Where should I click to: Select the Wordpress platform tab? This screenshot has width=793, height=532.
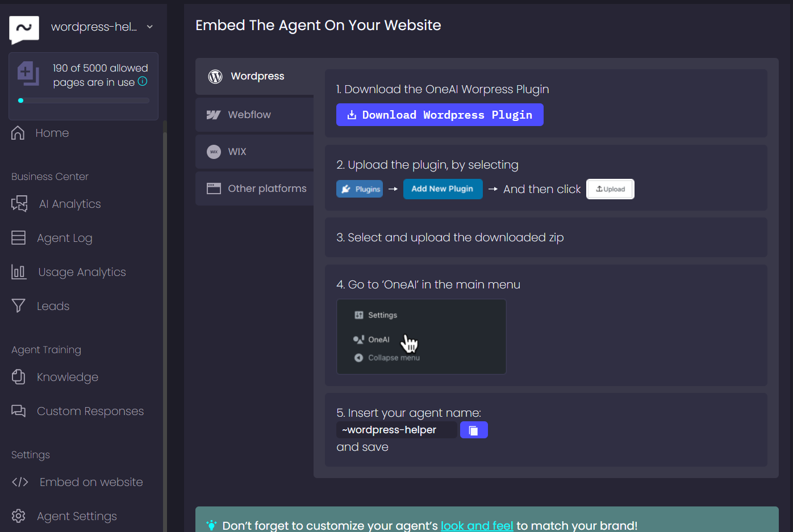(x=254, y=76)
